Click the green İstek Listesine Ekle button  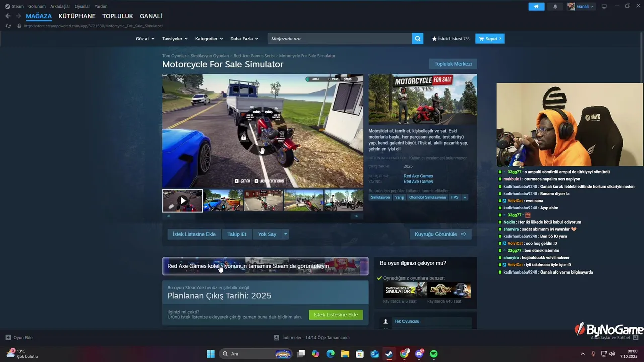coord(336,315)
